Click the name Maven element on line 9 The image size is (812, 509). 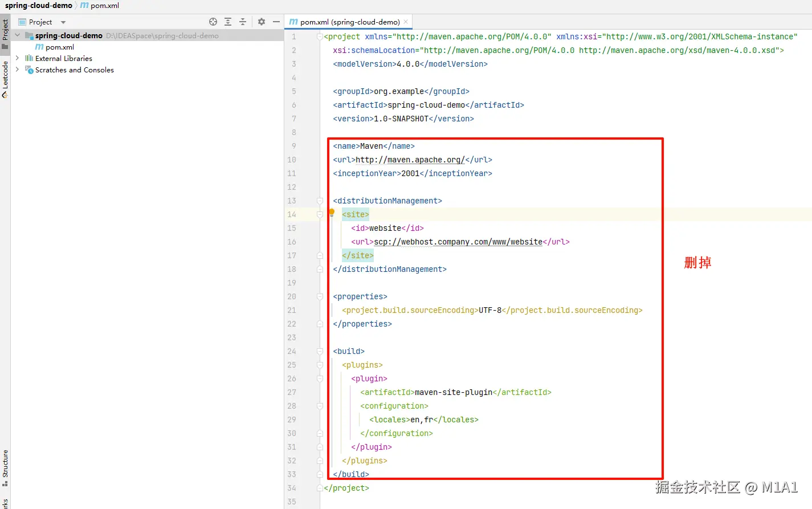(x=374, y=146)
